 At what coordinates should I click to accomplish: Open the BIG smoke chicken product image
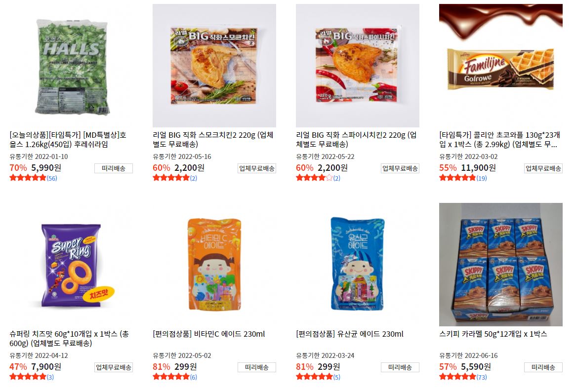(214, 66)
